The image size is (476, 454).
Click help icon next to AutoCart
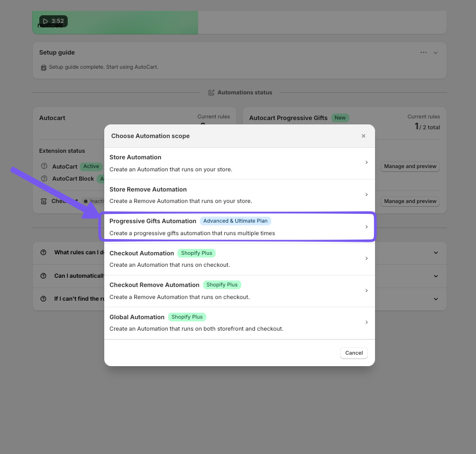point(44,166)
